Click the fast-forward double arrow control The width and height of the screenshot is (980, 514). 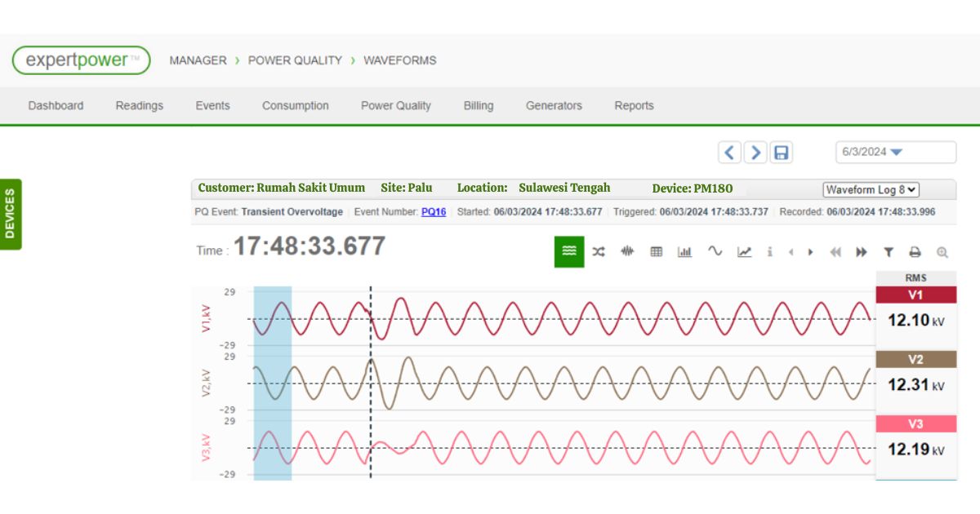(x=861, y=252)
